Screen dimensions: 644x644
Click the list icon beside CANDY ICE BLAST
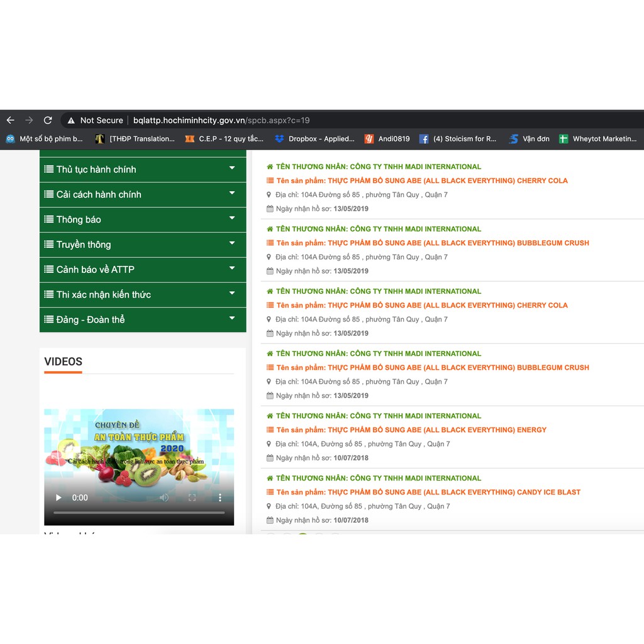270,492
